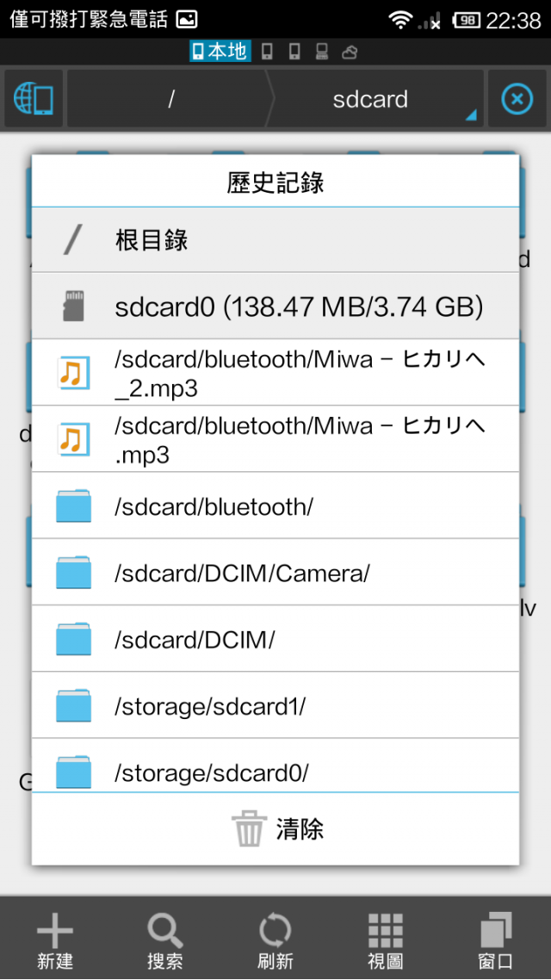Select the sdcard0 storage entry

coord(275,307)
